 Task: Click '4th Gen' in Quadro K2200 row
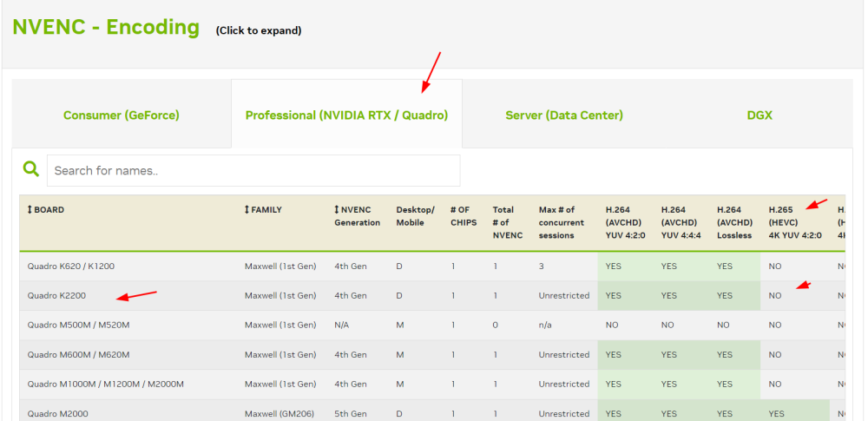[351, 296]
